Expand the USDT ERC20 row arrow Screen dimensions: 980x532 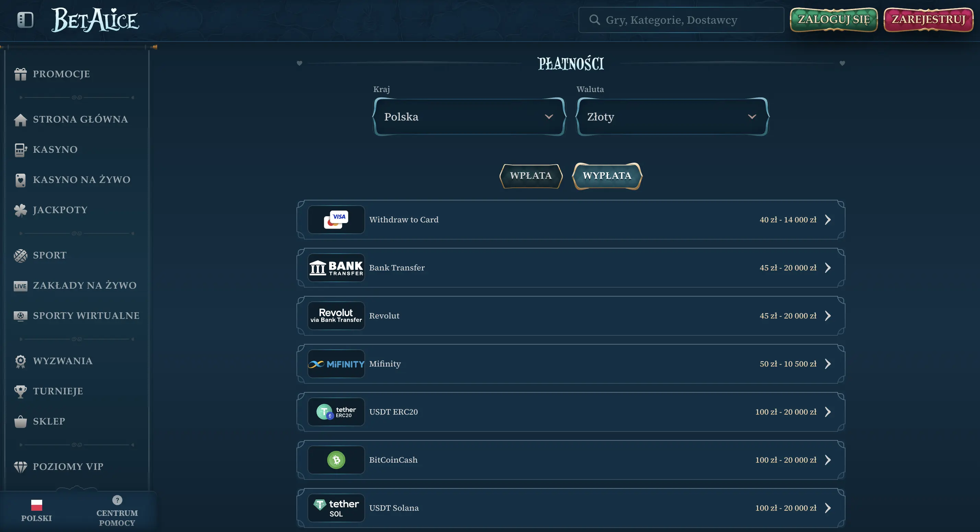click(x=828, y=412)
